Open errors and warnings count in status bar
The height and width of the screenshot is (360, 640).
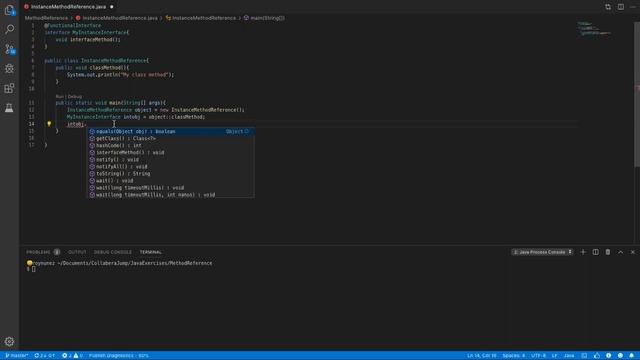click(72, 356)
